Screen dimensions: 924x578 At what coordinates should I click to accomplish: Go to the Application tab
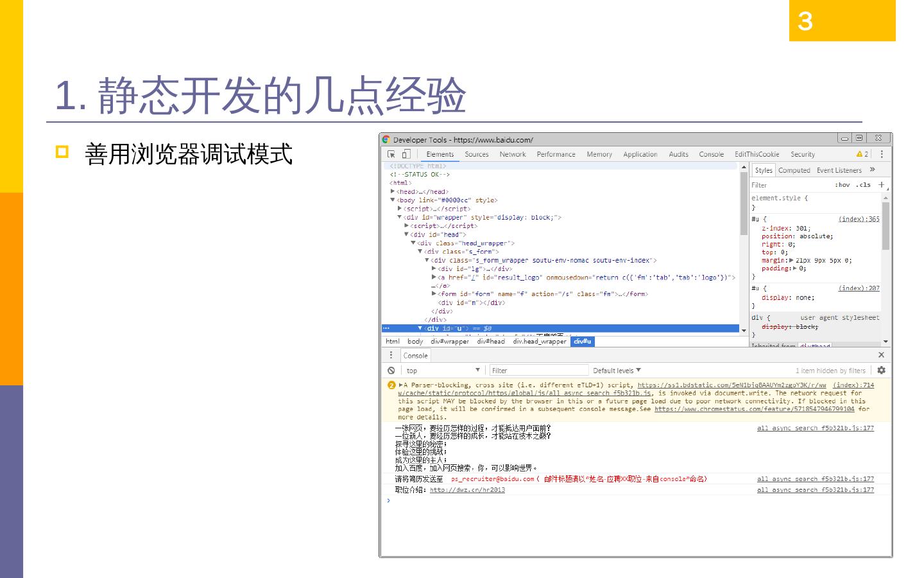[640, 154]
